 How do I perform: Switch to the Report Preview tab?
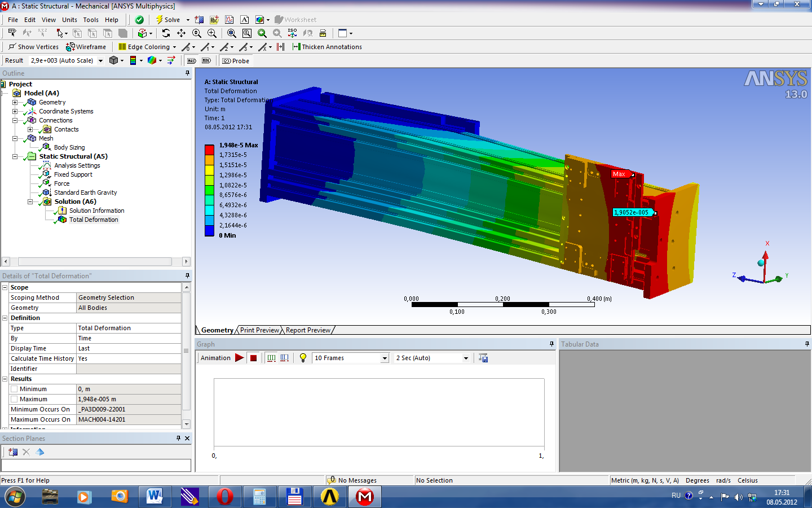pos(308,330)
